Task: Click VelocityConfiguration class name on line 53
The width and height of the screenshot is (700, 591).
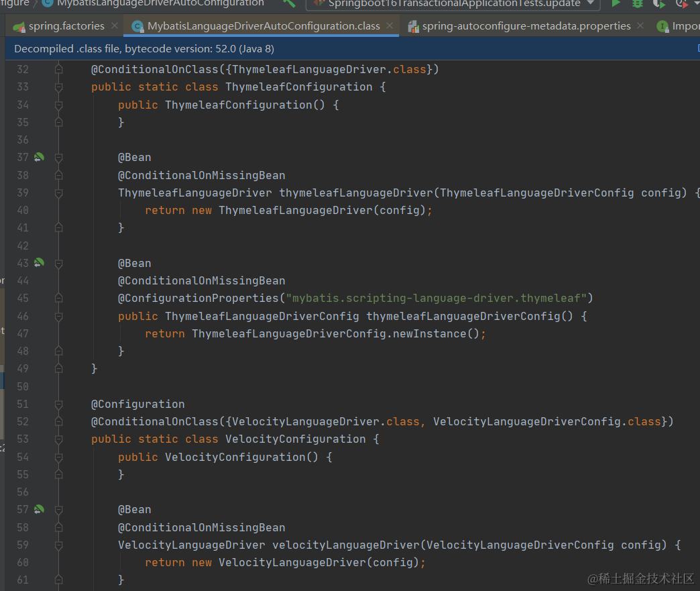Action: pos(295,439)
